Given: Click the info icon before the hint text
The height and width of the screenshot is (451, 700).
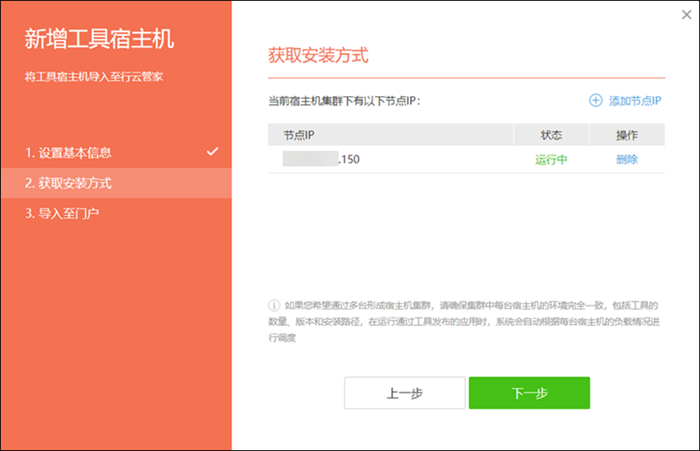Looking at the screenshot, I should point(273,305).
